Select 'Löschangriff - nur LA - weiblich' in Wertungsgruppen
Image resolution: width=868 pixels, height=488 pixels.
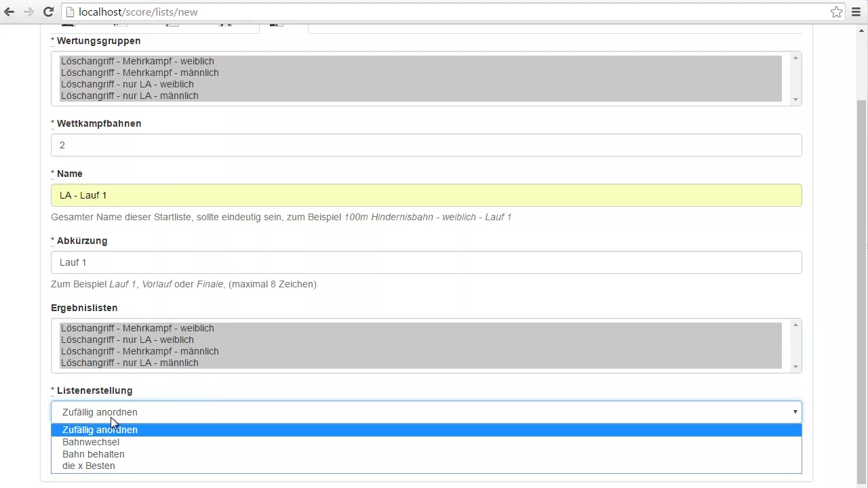coord(420,84)
